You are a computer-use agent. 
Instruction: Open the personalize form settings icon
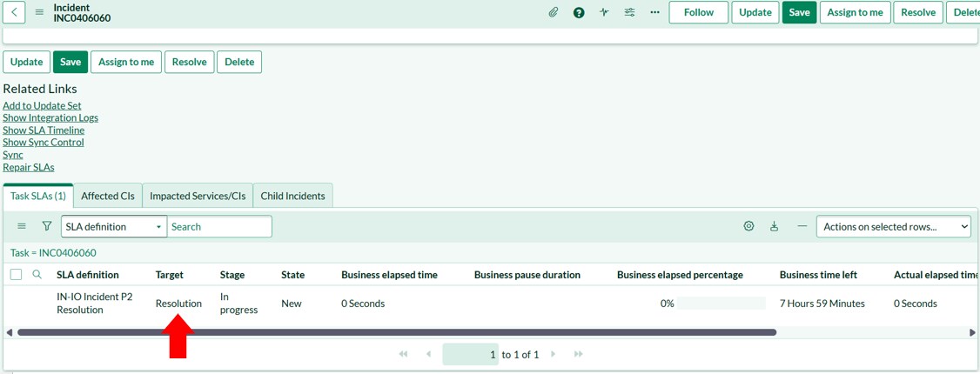pyautogui.click(x=629, y=12)
